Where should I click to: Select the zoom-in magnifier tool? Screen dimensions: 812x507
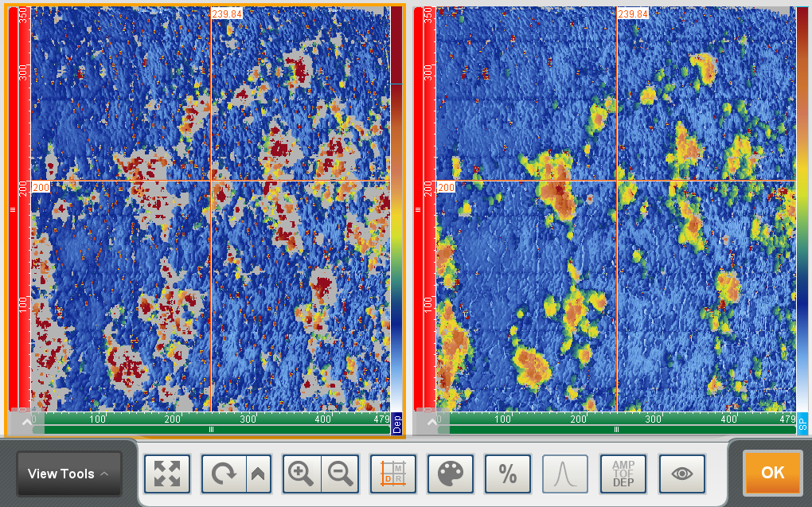(x=301, y=473)
